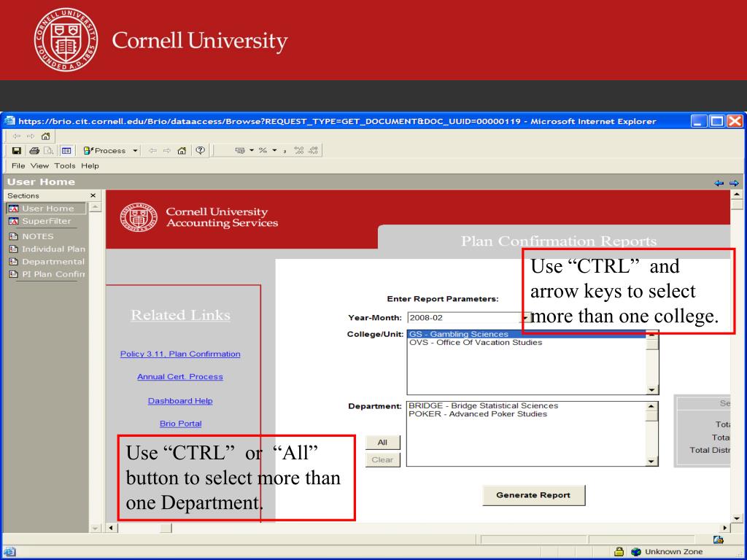Click the Department list scroll-down arrow
747x560 pixels.
click(651, 461)
